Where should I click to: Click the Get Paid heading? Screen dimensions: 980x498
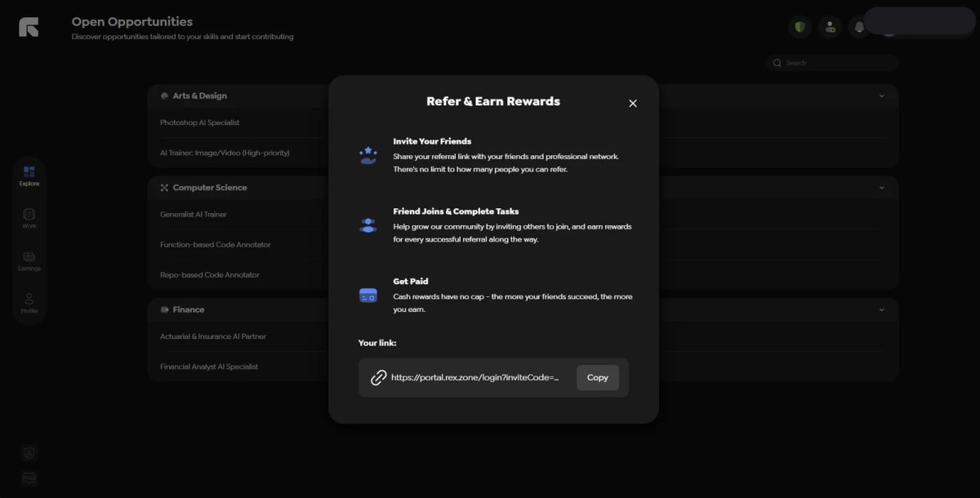tap(411, 281)
